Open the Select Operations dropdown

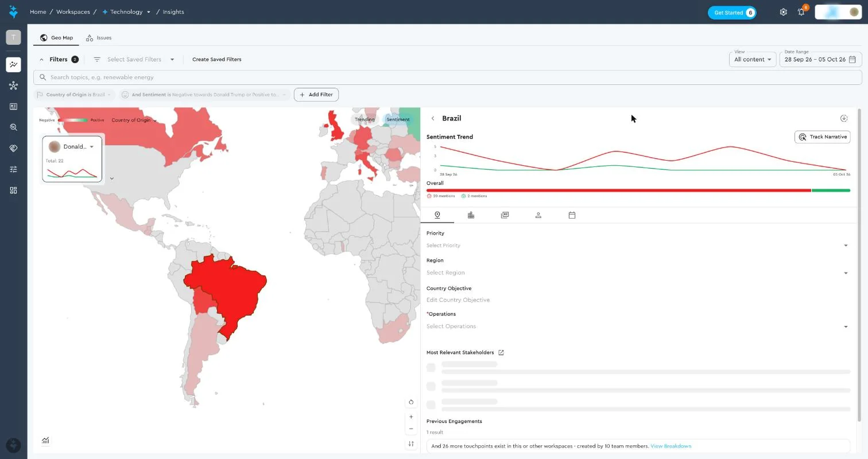pos(637,326)
